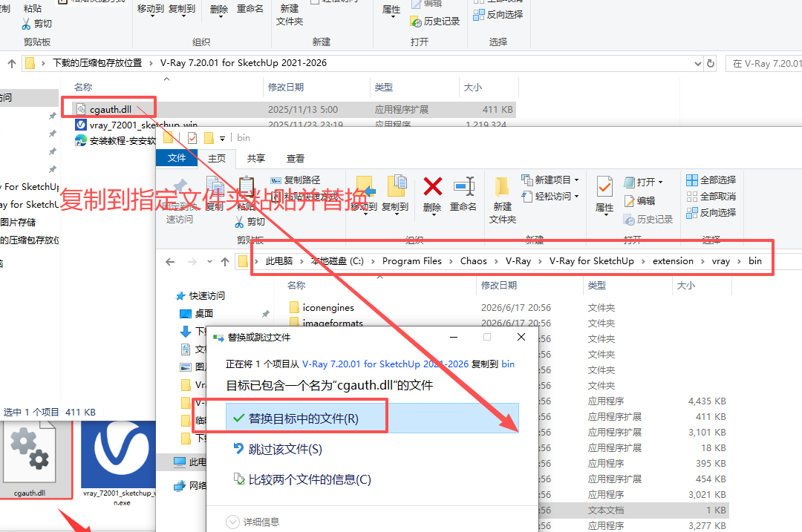Click History (历史记录) in bin window ribbon
This screenshot has height=532, width=802.
(648, 219)
